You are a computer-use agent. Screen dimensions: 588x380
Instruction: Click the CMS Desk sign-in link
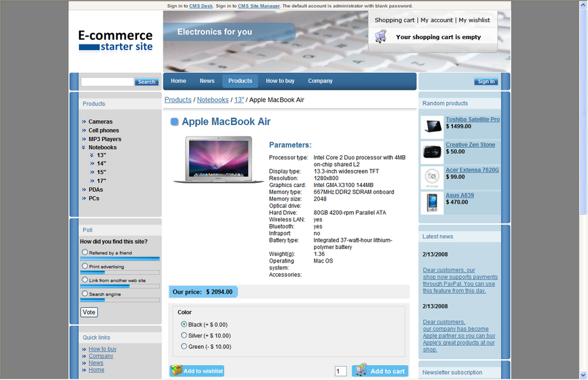[x=201, y=6]
